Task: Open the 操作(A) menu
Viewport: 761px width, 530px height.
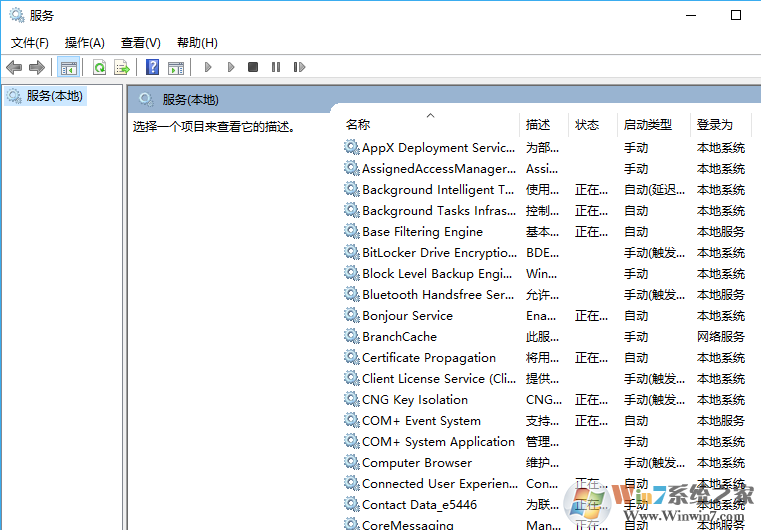Action: pos(84,42)
